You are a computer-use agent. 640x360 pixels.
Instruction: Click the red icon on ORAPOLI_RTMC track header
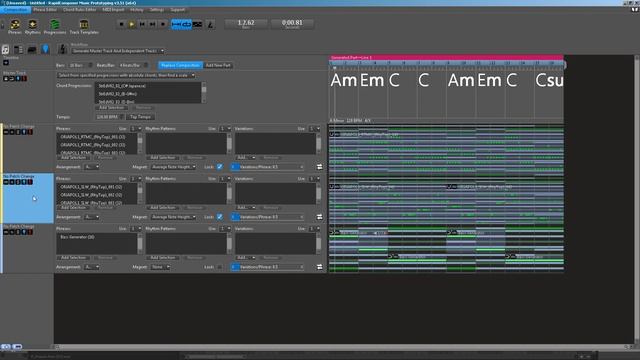(30, 132)
